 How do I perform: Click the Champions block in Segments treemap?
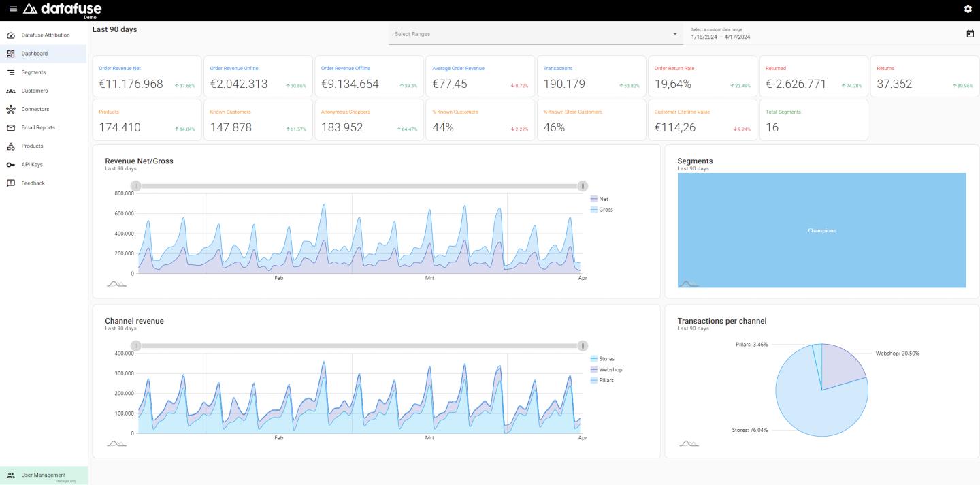tap(821, 230)
